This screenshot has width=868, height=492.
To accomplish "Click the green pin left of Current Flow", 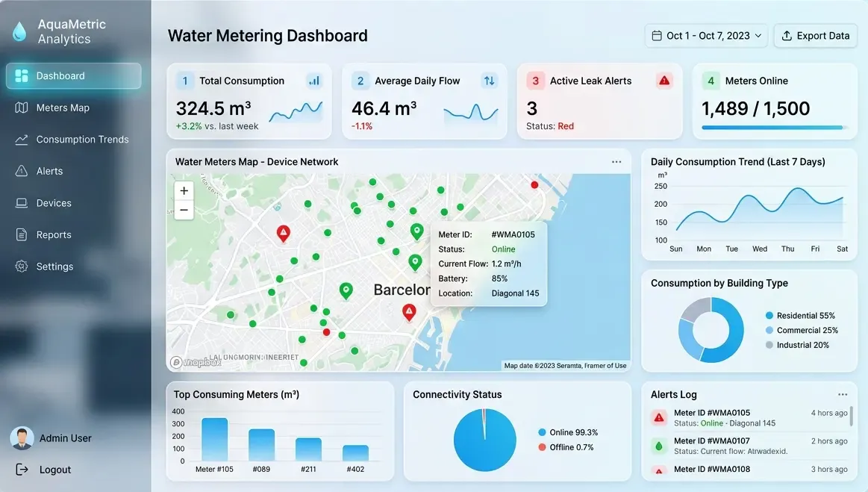I will 415,262.
